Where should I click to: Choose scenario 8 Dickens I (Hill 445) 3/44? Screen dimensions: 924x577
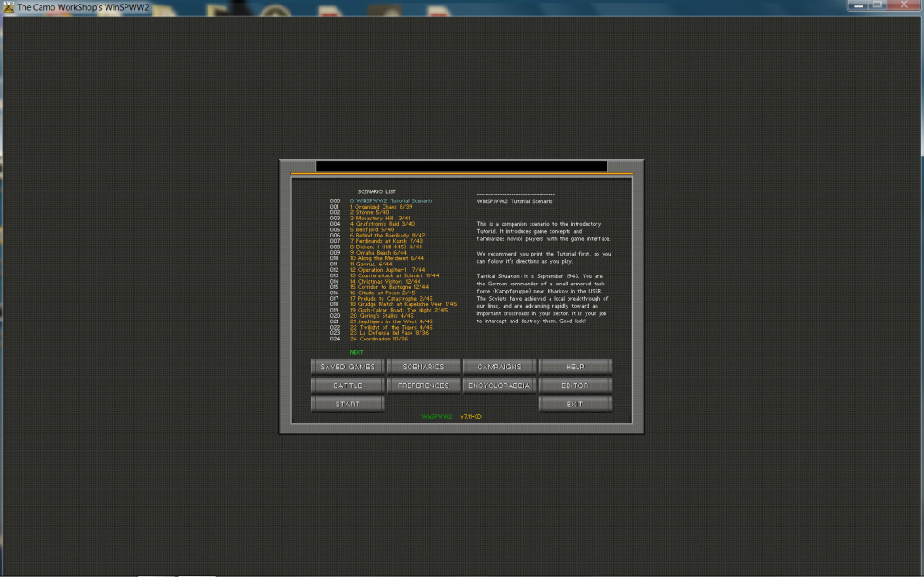point(386,247)
